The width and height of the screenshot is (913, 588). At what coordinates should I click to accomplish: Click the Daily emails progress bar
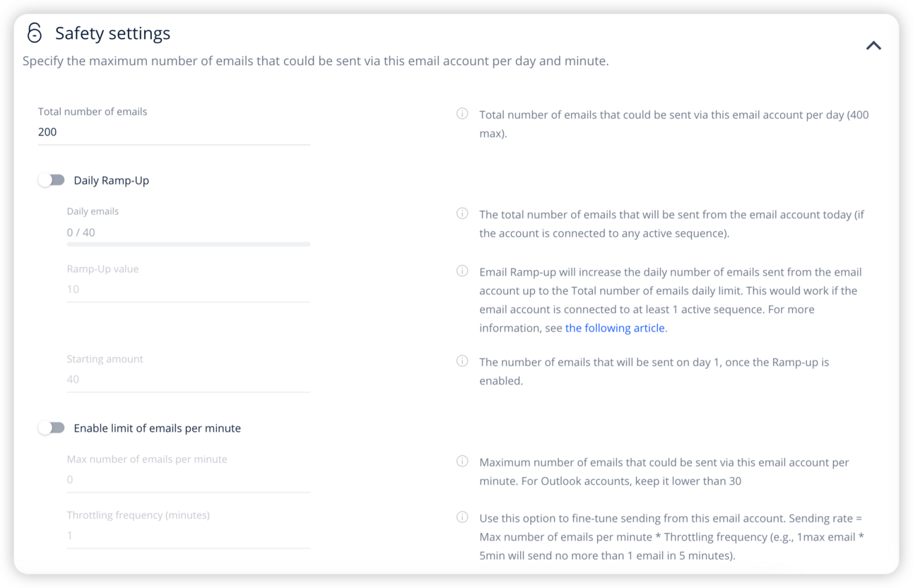188,245
